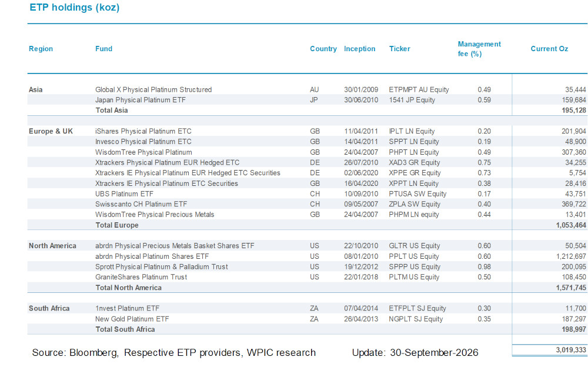
Task: Select the Ticker column header
Action: [x=399, y=49]
